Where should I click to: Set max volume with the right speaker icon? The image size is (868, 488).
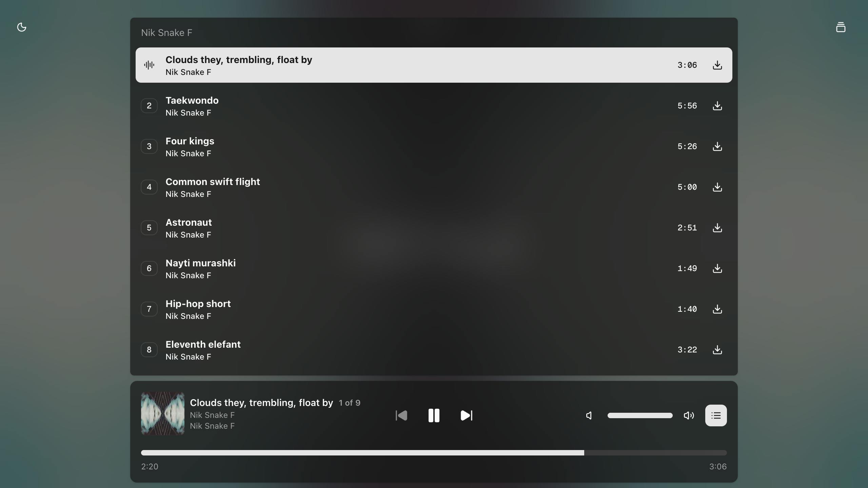pyautogui.click(x=688, y=415)
